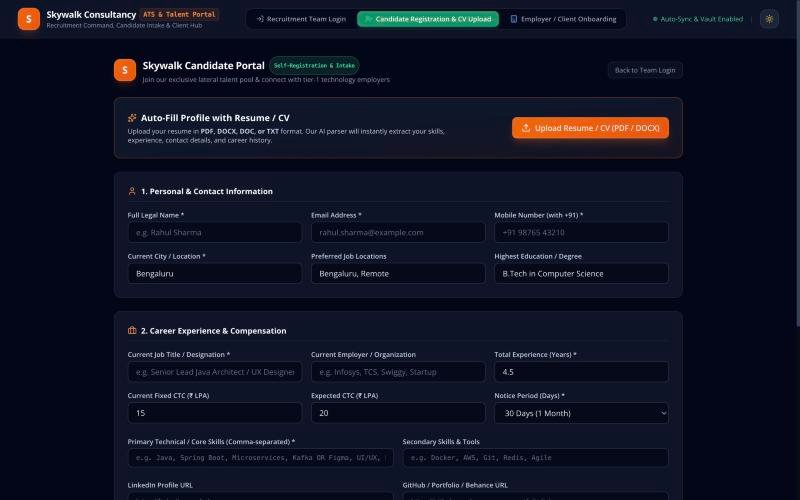Open the Notice Period dropdown
Screen dimensions: 800x500
click(x=581, y=413)
